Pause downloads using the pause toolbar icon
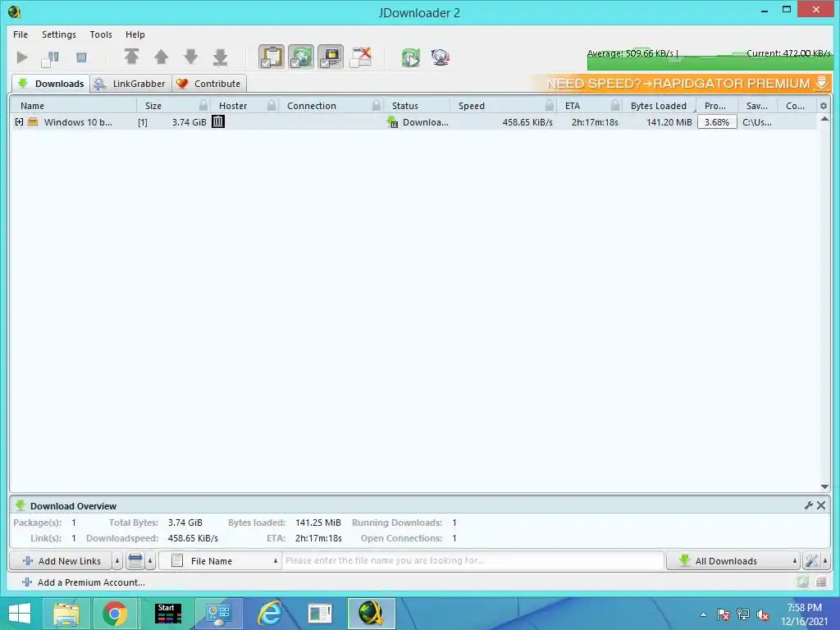This screenshot has width=840, height=630. (51, 57)
